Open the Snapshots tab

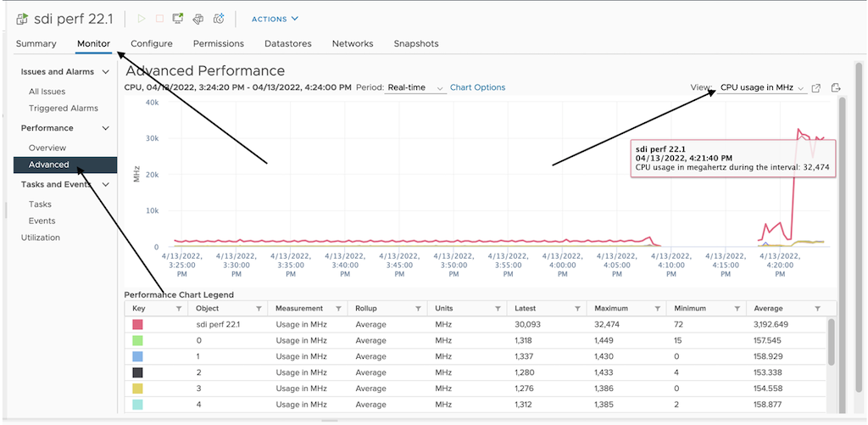tap(416, 44)
